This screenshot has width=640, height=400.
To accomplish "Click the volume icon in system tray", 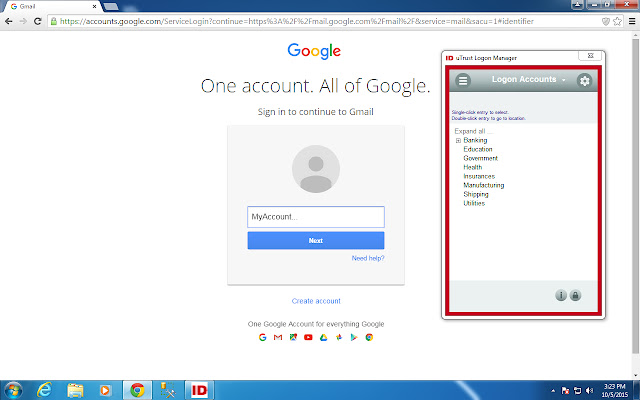I will click(589, 391).
